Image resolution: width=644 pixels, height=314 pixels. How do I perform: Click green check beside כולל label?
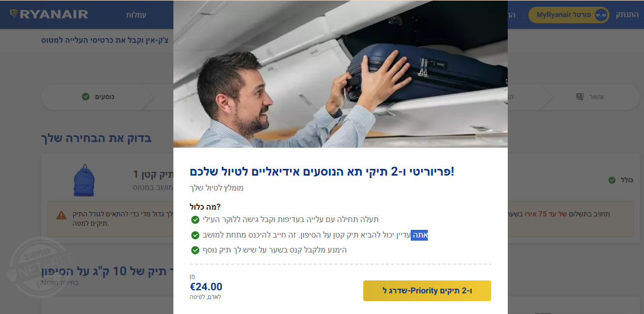(611, 180)
